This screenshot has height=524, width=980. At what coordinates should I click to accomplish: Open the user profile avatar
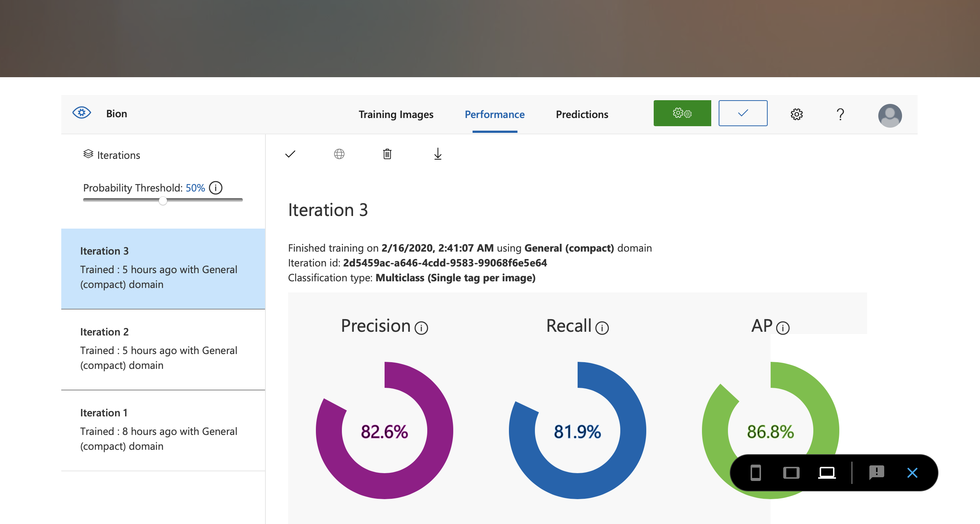pyautogui.click(x=889, y=116)
